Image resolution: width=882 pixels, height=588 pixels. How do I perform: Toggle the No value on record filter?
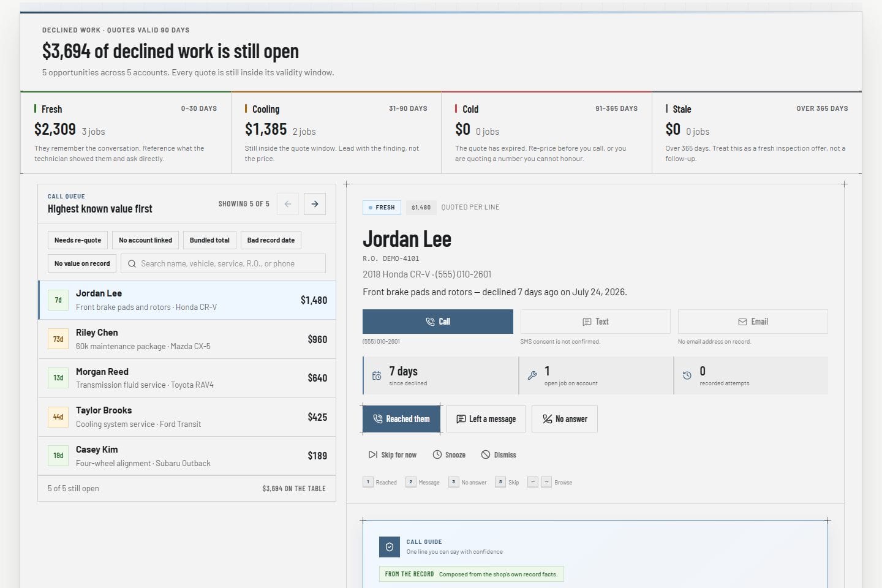[82, 263]
